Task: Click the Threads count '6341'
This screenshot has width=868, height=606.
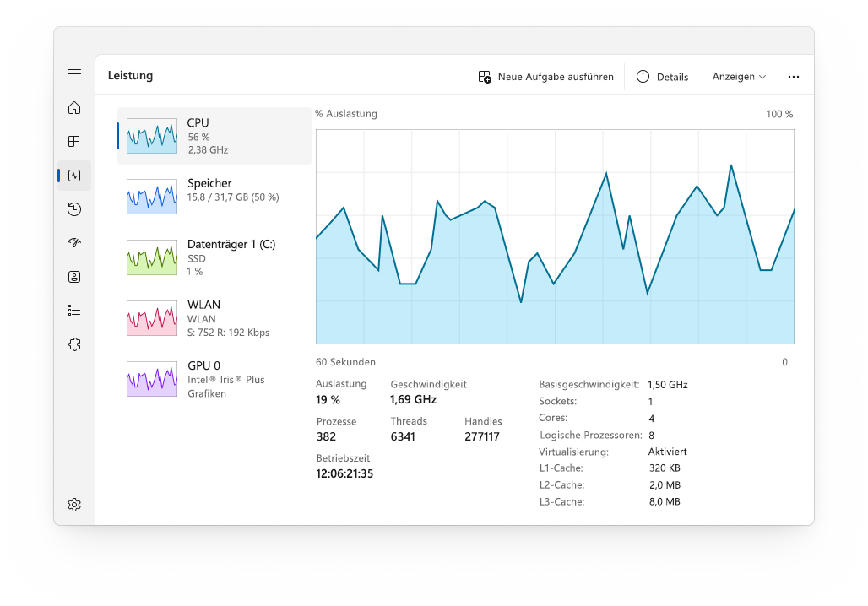Action: coord(403,436)
